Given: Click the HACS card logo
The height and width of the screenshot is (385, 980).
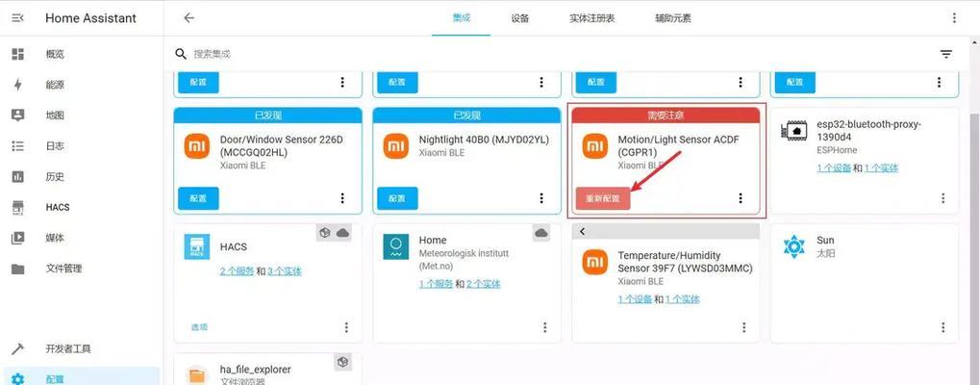Looking at the screenshot, I should (x=197, y=246).
